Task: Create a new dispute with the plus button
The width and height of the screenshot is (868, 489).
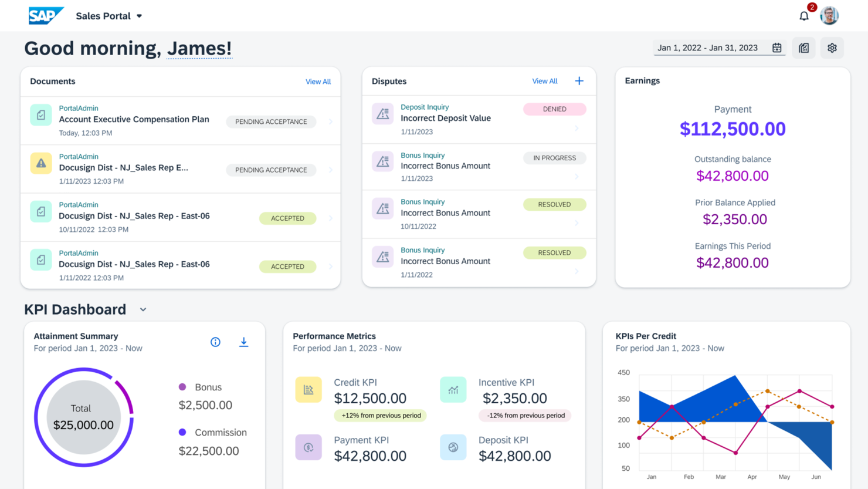Action: click(579, 80)
